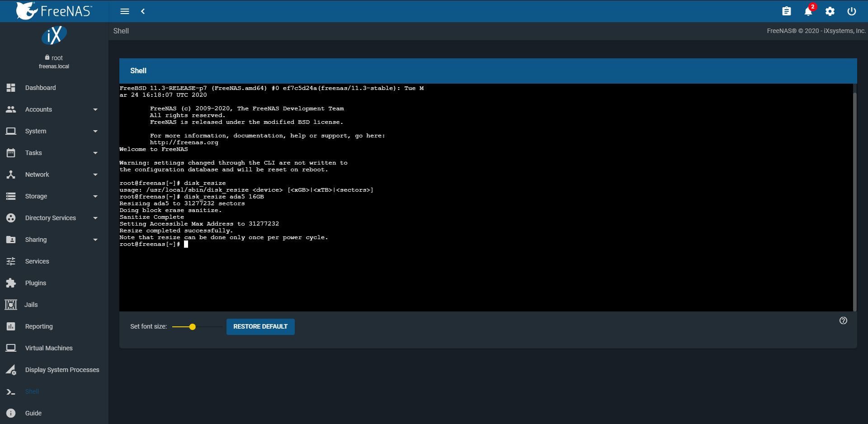Viewport: 868px width, 424px height.
Task: Click the Virtual Machines monitor icon
Action: 11,348
